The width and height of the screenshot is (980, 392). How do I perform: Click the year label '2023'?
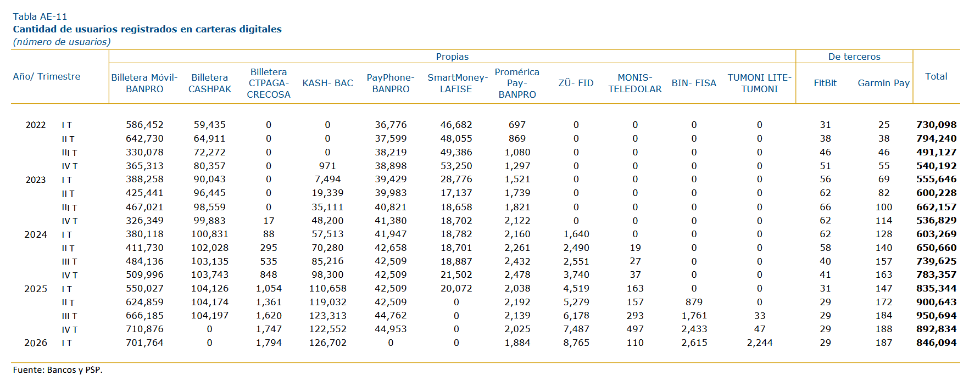pos(36,180)
